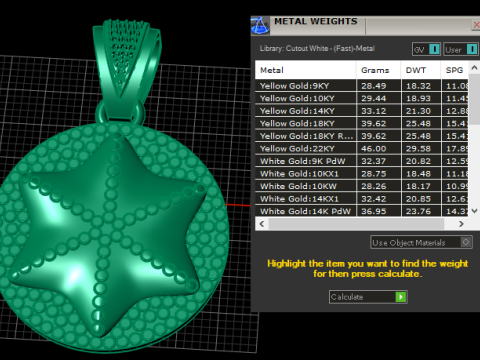Screen dimensions: 480x360
Task: Select the White Gold:10KX1 row
Action: [x=362, y=174]
